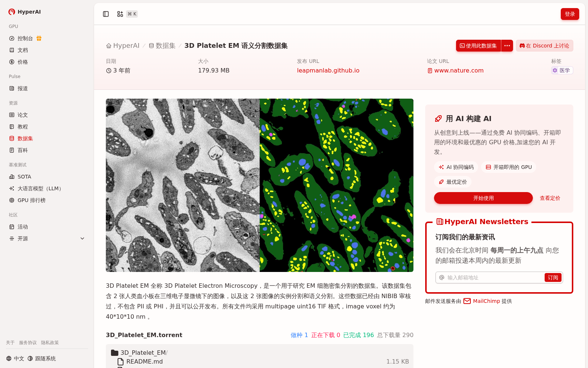The height and width of the screenshot is (368, 588).
Task: Open theme selector 跟随系统
Action: 42,358
